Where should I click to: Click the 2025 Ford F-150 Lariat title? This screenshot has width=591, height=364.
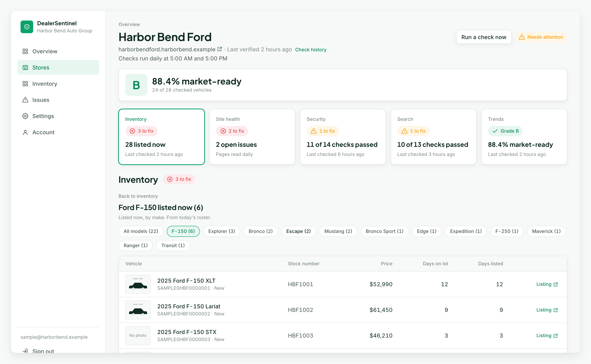coord(189,307)
